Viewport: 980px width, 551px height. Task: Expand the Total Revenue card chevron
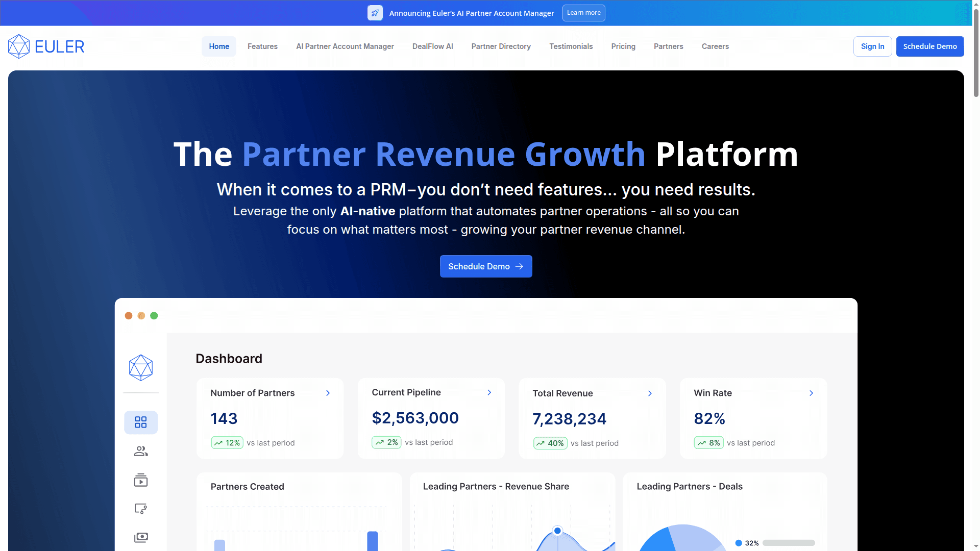coord(650,393)
